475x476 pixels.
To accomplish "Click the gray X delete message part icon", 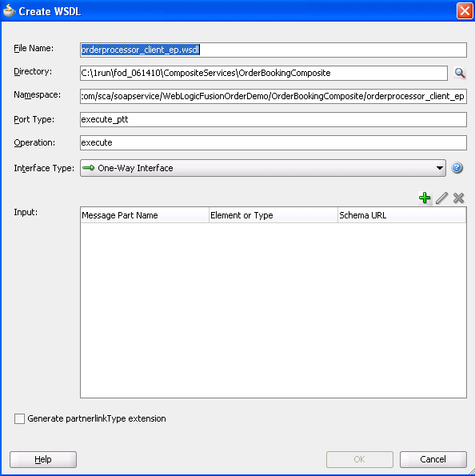I will coord(459,198).
